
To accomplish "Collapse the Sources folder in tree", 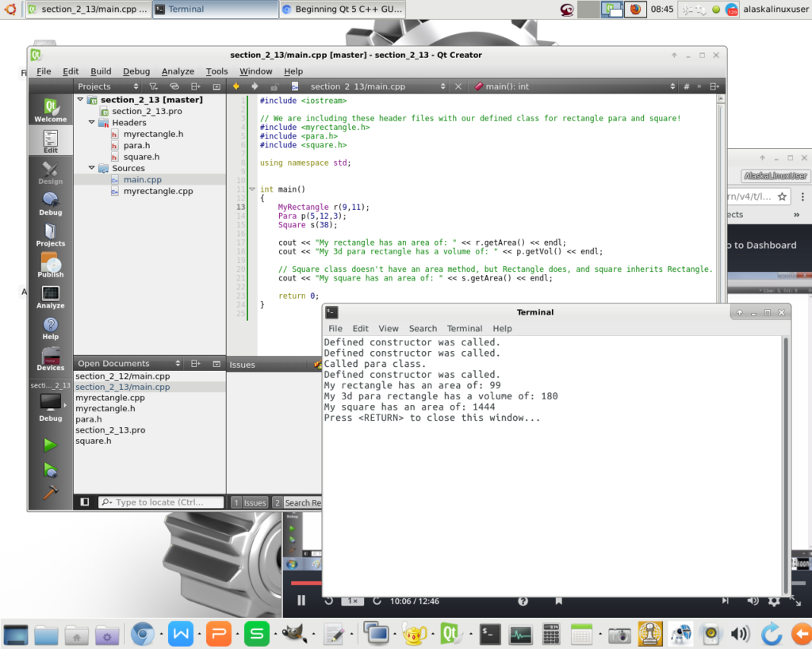I will (x=92, y=168).
